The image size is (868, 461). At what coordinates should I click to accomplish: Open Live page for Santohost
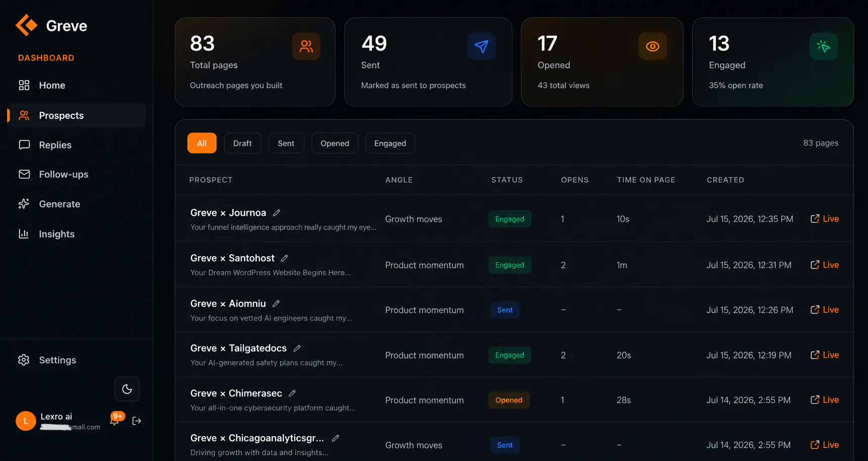click(x=825, y=265)
